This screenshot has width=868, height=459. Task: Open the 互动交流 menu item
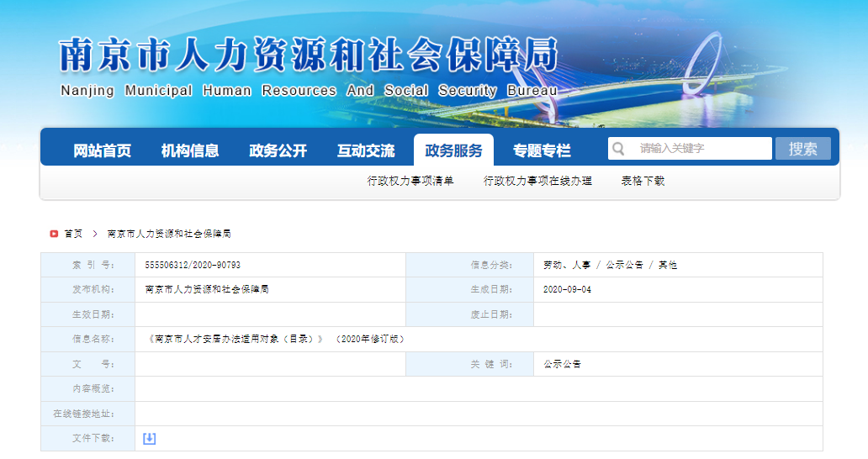366,150
